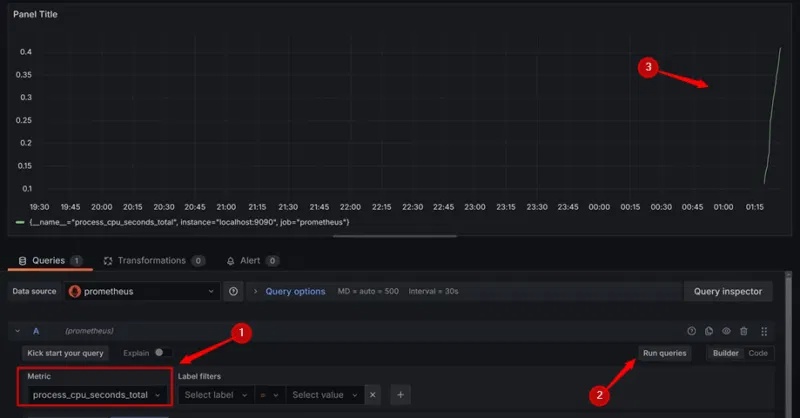Image resolution: width=800 pixels, height=418 pixels.
Task: Duplicate query A using the copy icon
Action: (709, 331)
